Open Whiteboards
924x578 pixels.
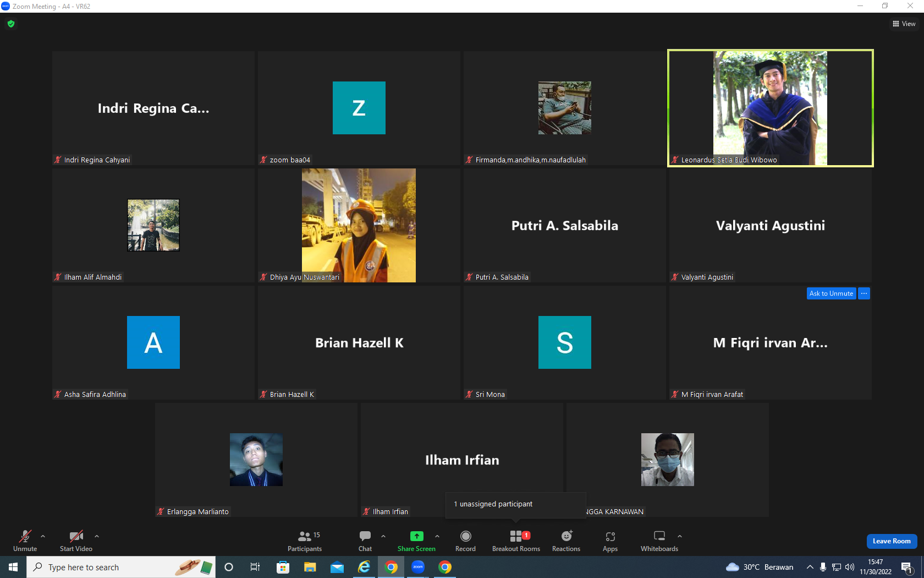click(659, 541)
